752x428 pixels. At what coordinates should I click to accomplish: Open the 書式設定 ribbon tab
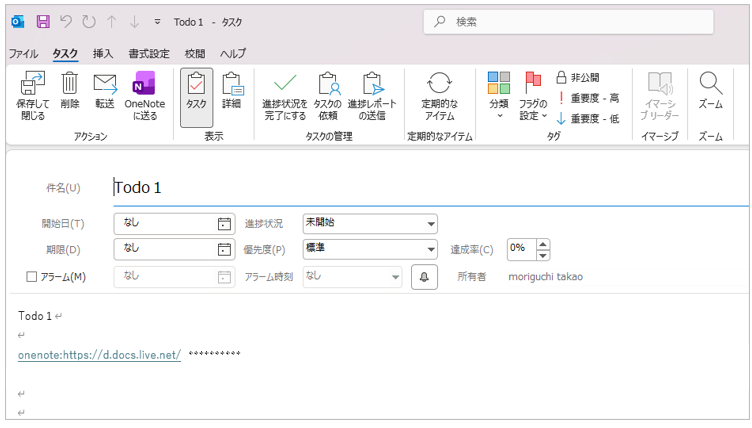click(x=148, y=53)
